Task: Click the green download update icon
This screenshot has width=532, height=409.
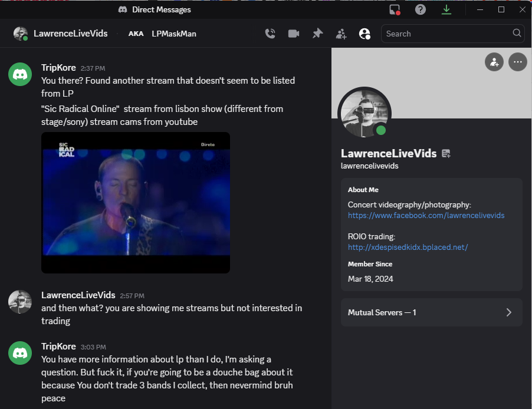Action: (446, 9)
